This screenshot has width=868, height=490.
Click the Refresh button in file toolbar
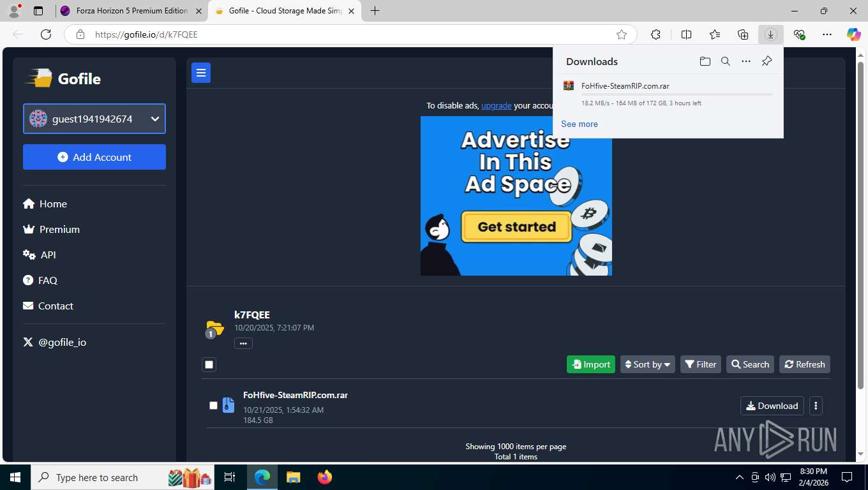tap(805, 364)
